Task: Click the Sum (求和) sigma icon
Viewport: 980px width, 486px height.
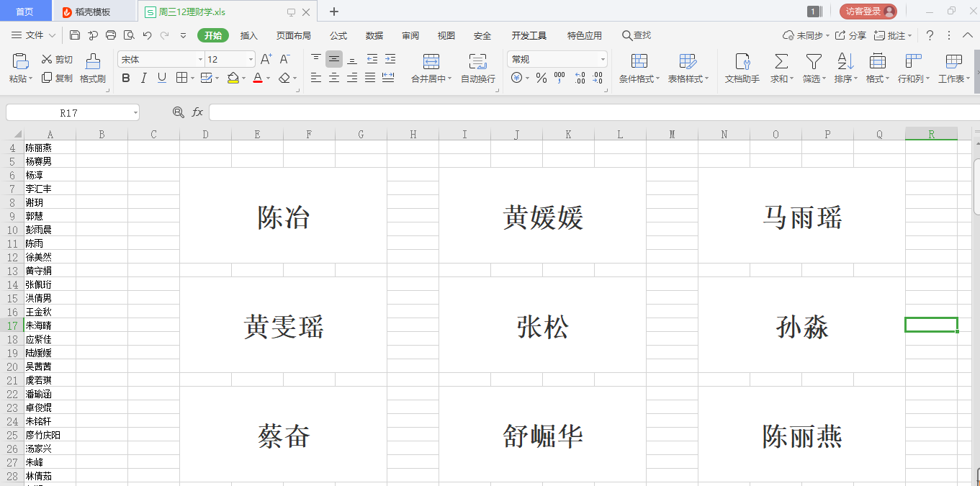Action: click(781, 61)
